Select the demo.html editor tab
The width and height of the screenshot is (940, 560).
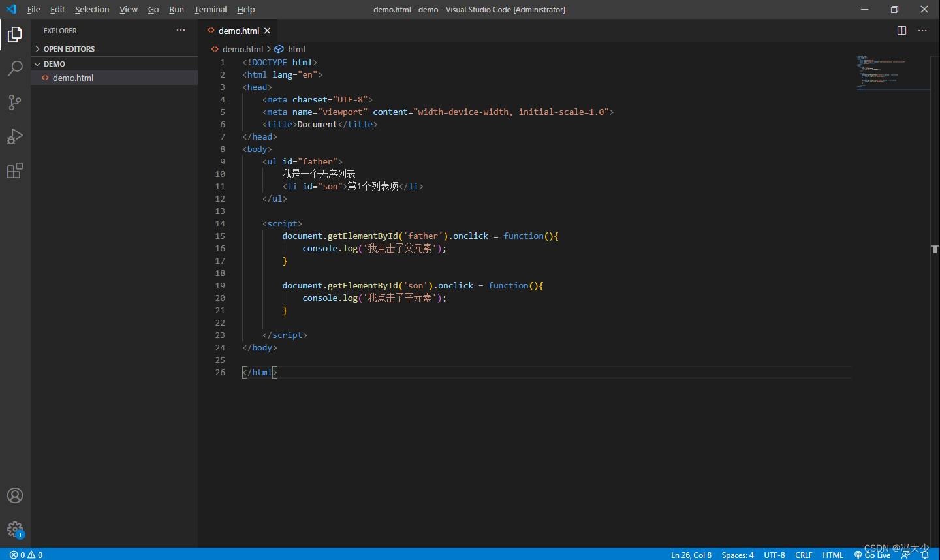click(x=238, y=31)
